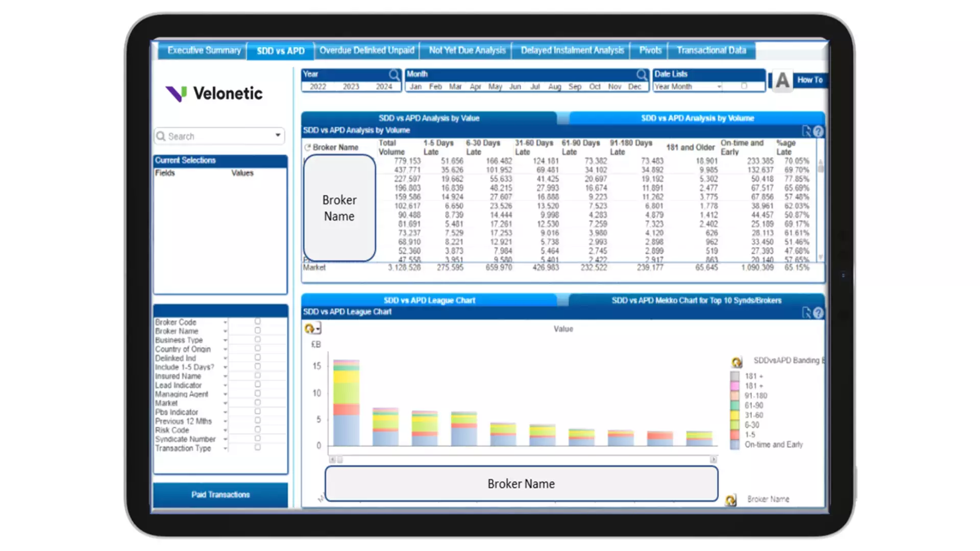Open help on the SDD vs APD Analysis panel
Viewport: 980px width, 551px height.
click(x=819, y=131)
